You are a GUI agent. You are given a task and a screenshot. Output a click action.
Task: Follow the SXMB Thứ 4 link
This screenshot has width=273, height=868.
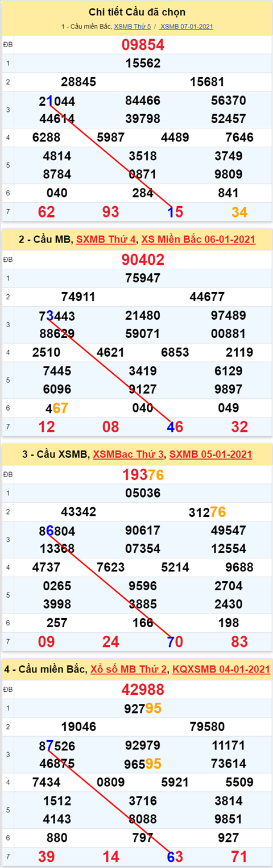point(106,240)
